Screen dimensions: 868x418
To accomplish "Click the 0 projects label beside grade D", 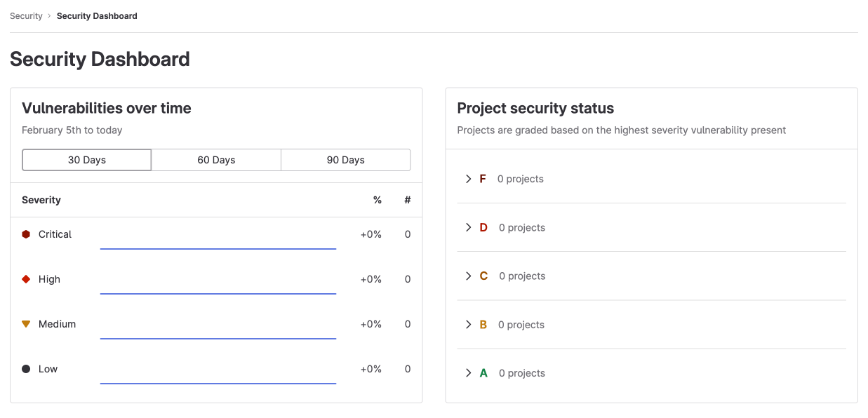I will pos(522,227).
